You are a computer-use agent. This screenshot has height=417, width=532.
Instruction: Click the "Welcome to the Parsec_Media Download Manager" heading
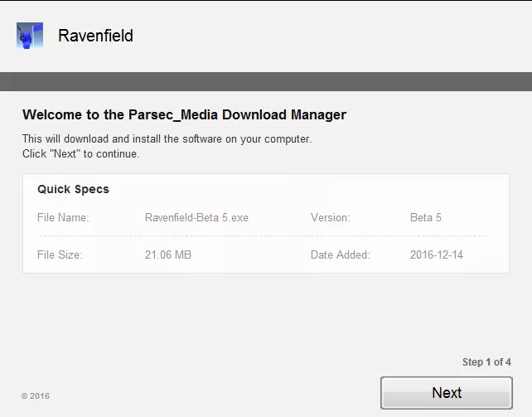(x=184, y=114)
